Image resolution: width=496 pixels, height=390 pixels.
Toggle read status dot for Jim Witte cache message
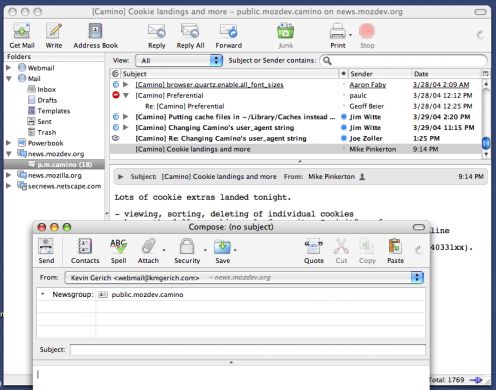click(344, 117)
